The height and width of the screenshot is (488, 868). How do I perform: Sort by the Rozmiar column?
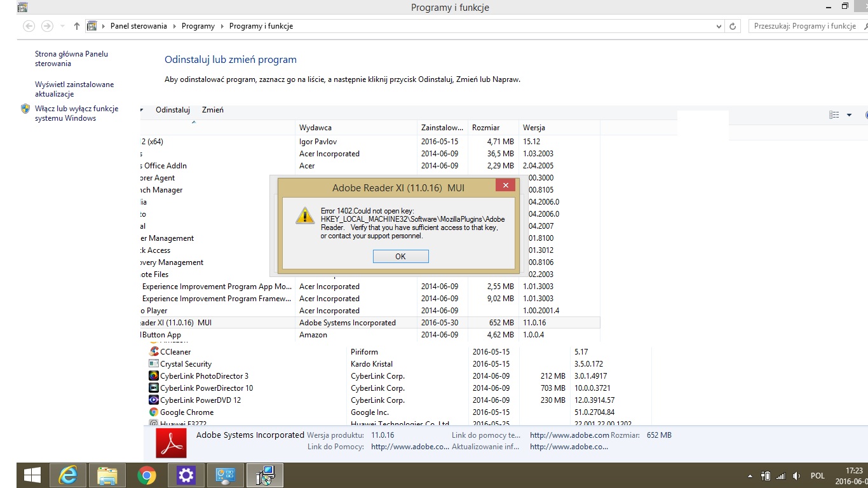[493, 128]
